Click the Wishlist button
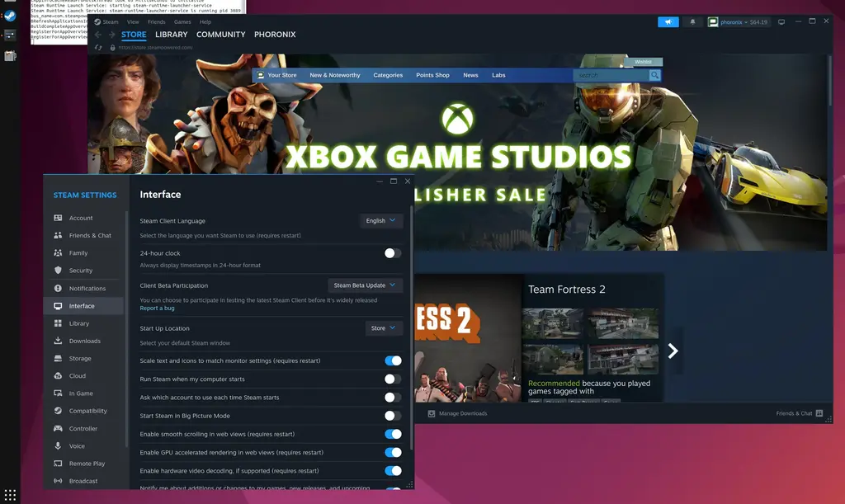Viewport: 845px width, 504px height. point(643,62)
